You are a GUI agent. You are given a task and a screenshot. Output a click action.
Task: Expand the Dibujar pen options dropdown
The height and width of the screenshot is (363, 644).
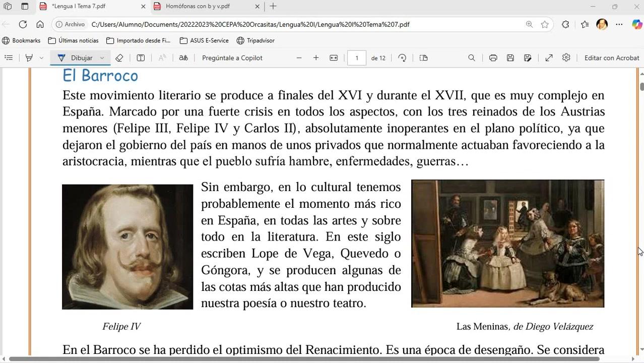102,58
